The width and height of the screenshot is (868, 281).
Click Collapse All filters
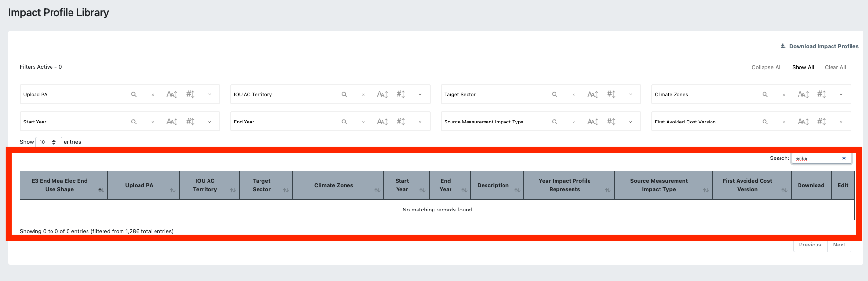(766, 67)
